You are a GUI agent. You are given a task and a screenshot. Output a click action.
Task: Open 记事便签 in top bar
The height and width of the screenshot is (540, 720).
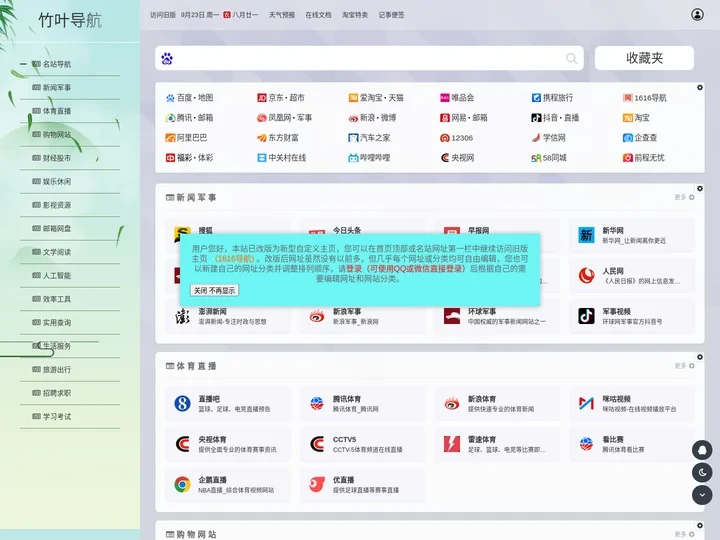click(391, 15)
